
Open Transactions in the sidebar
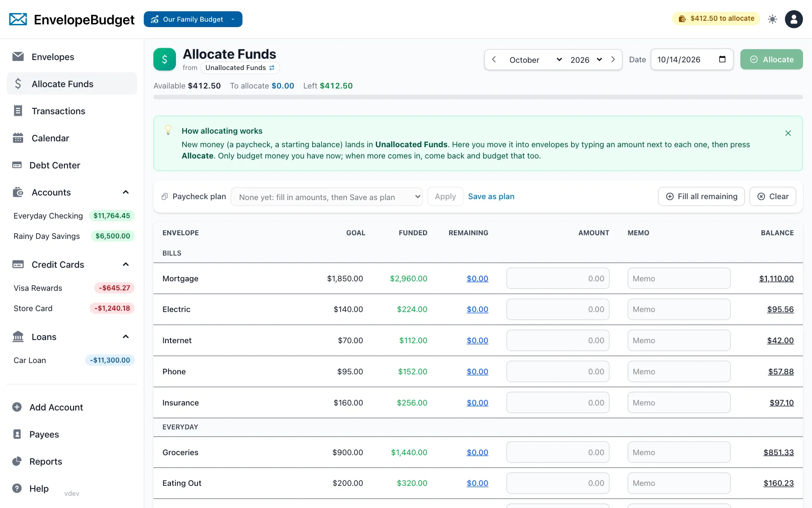click(x=72, y=111)
